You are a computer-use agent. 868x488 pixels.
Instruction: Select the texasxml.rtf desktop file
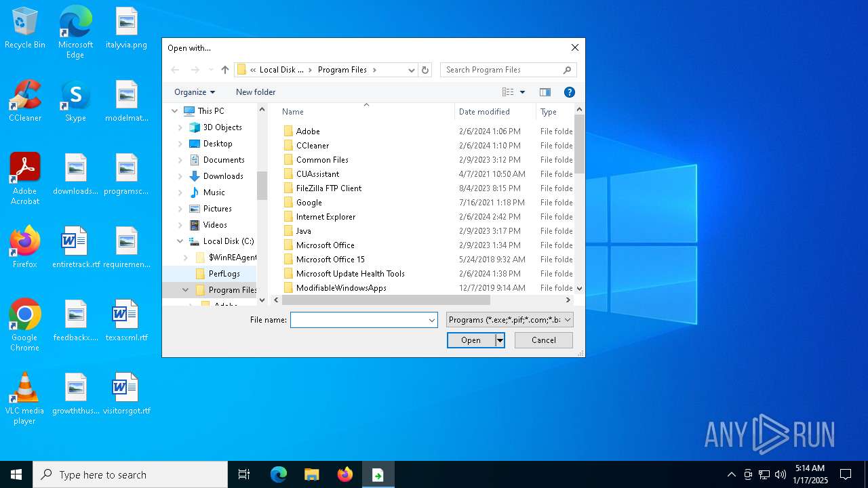pos(126,321)
